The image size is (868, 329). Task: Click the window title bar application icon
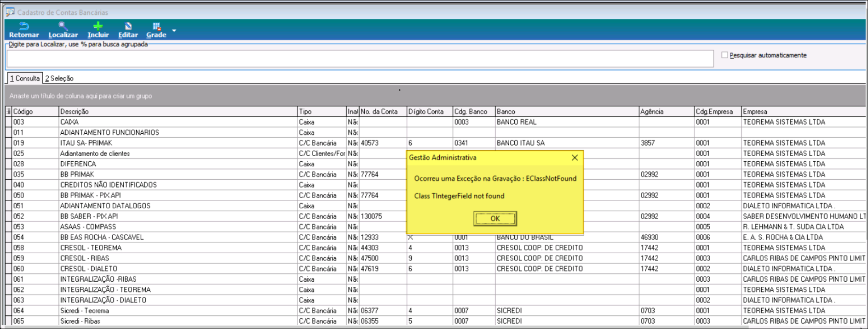click(10, 12)
